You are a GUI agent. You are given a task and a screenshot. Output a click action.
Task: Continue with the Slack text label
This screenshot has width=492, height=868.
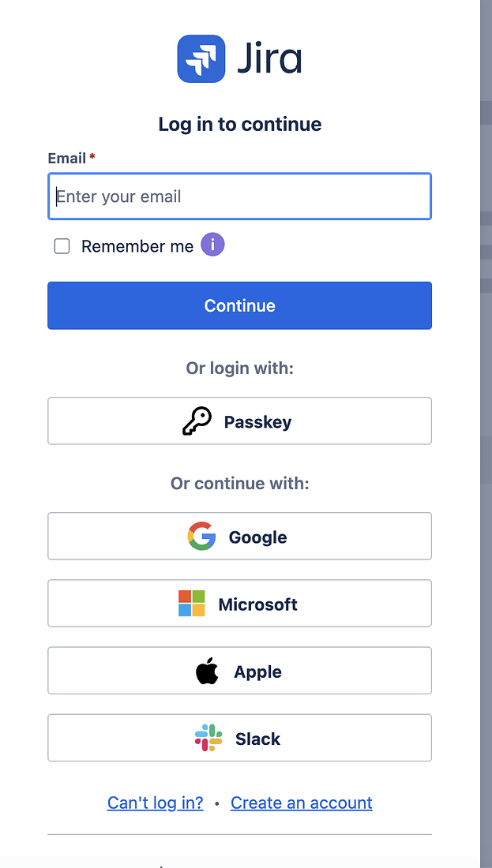pos(257,739)
